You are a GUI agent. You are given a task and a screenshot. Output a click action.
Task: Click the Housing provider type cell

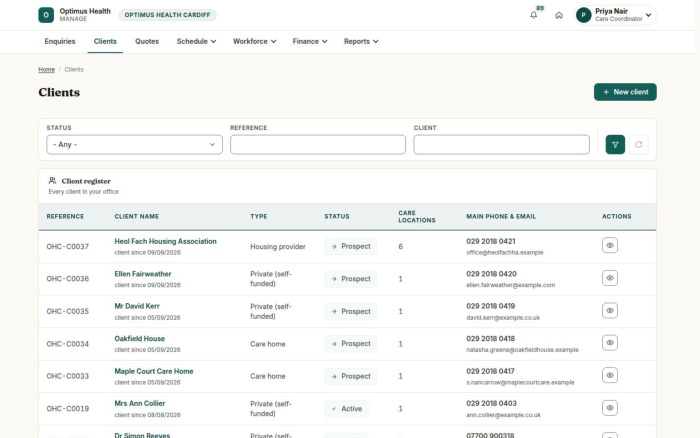coord(278,246)
